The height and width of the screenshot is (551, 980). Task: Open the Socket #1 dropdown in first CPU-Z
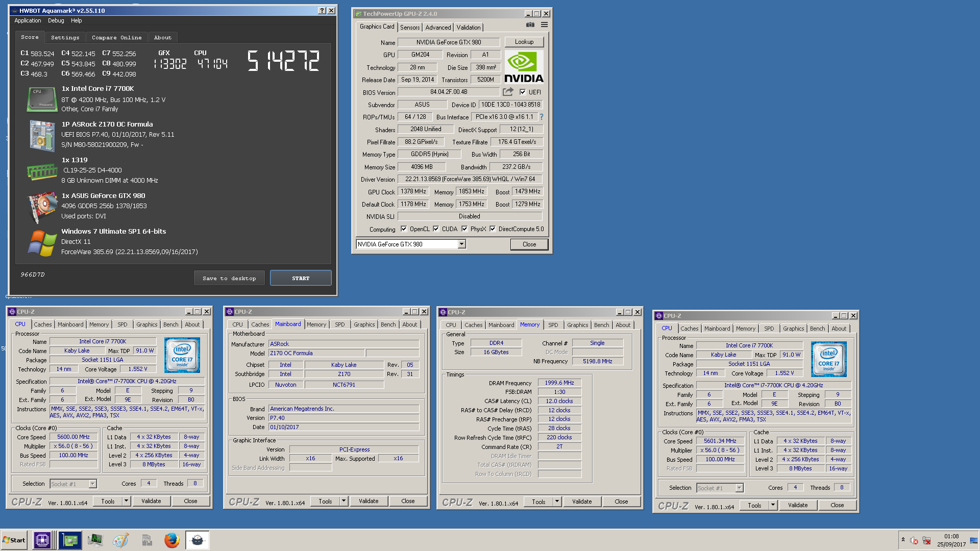pyautogui.click(x=92, y=484)
